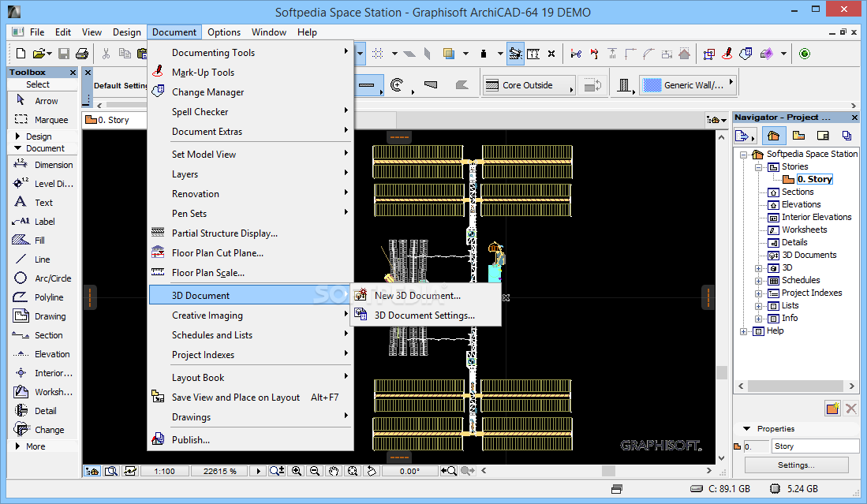867x504 pixels.
Task: Switch Navigator to Publisher Sets view
Action: tap(846, 136)
